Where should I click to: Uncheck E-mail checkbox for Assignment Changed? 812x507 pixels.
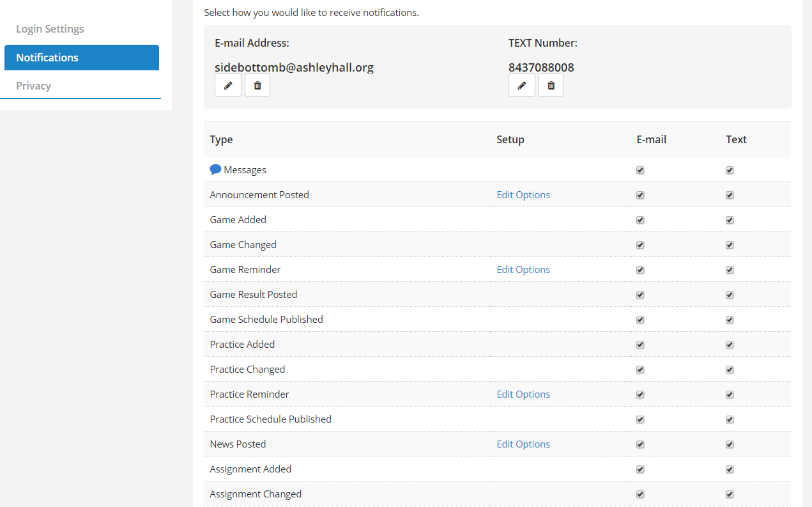(x=640, y=494)
